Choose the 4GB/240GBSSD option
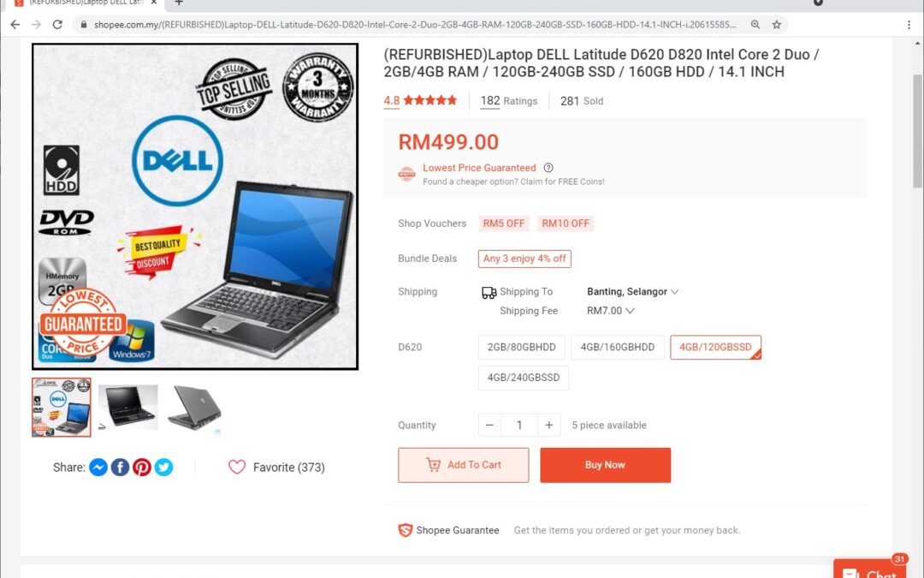The image size is (924, 578). [524, 378]
